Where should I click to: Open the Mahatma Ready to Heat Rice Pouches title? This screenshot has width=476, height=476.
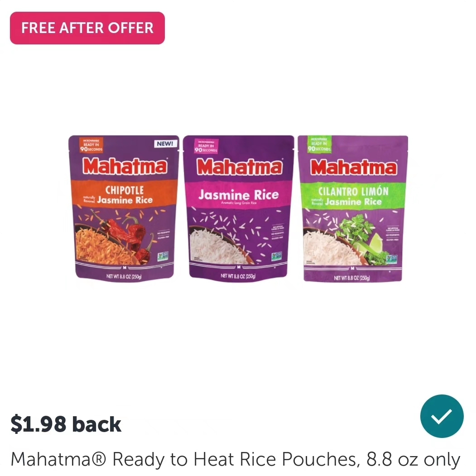pyautogui.click(x=236, y=459)
